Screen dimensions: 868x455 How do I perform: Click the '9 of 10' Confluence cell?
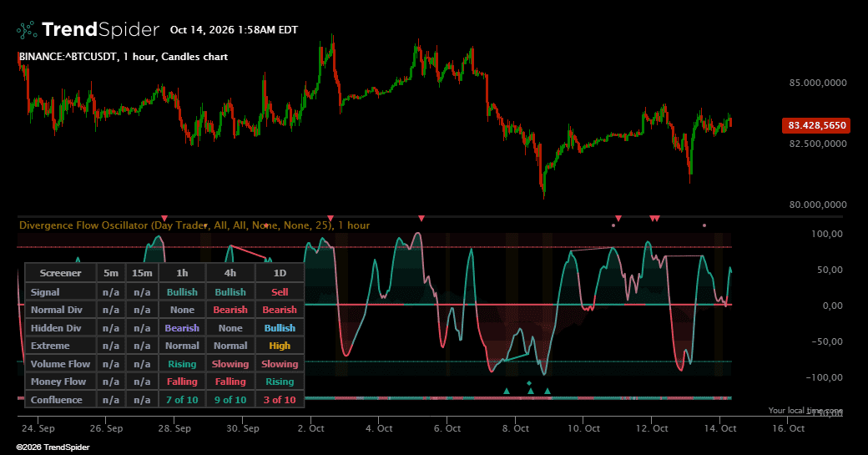[x=230, y=400]
